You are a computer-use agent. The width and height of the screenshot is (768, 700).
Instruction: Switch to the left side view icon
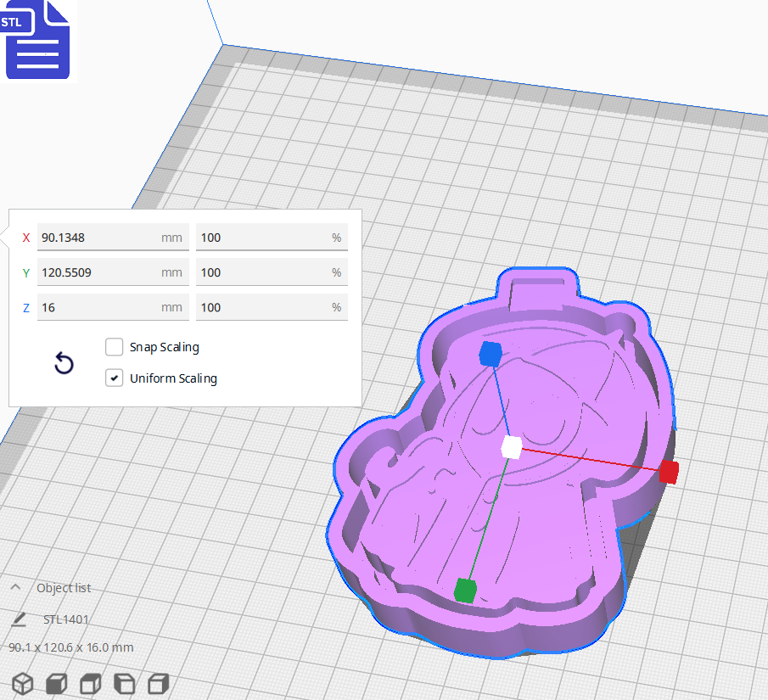pyautogui.click(x=124, y=683)
